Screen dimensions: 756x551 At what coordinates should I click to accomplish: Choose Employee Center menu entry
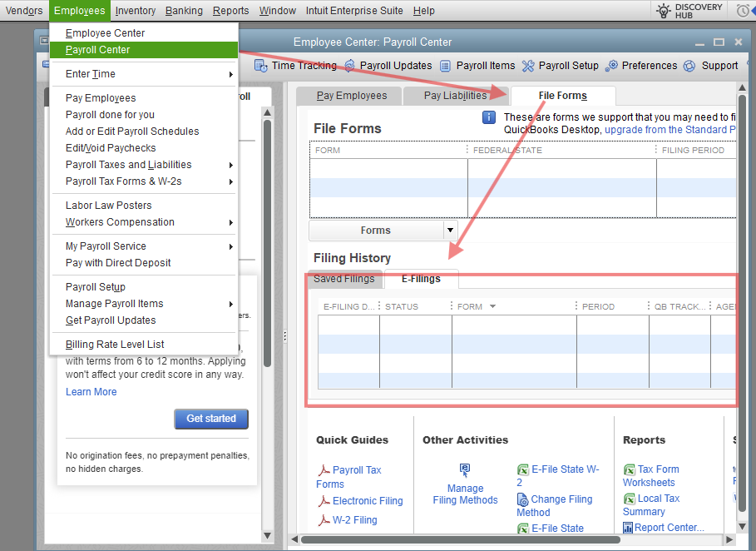(x=144, y=32)
